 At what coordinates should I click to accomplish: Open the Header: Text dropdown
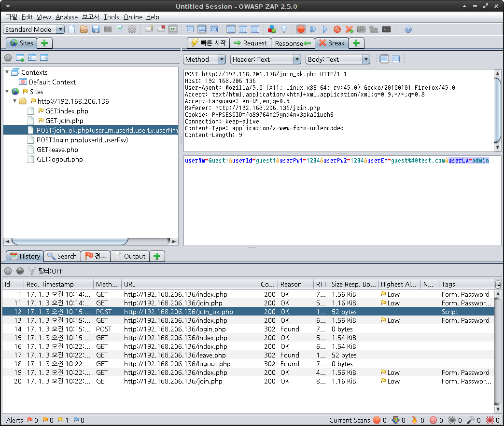click(266, 59)
